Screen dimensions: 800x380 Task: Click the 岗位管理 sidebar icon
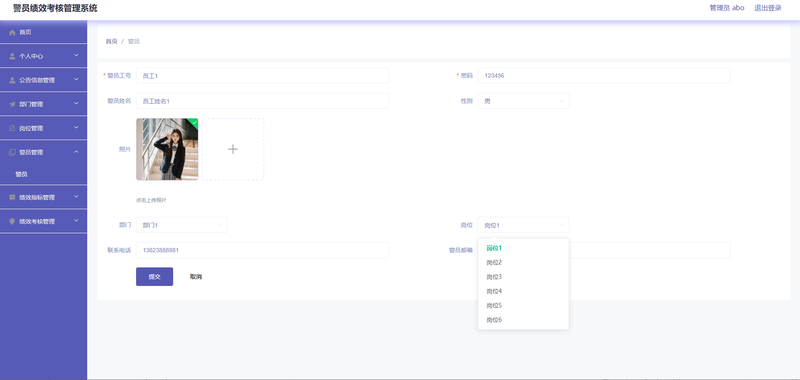(x=12, y=128)
